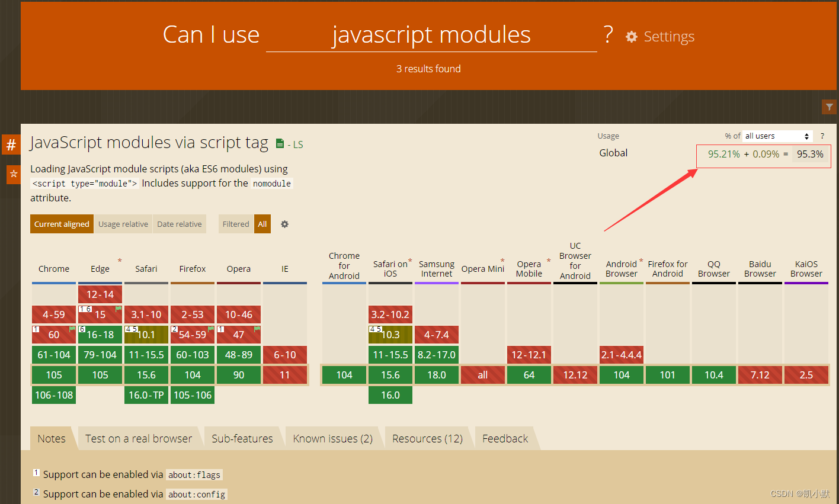The width and height of the screenshot is (839, 504).
Task: Choose the All browsers option
Action: 262,224
